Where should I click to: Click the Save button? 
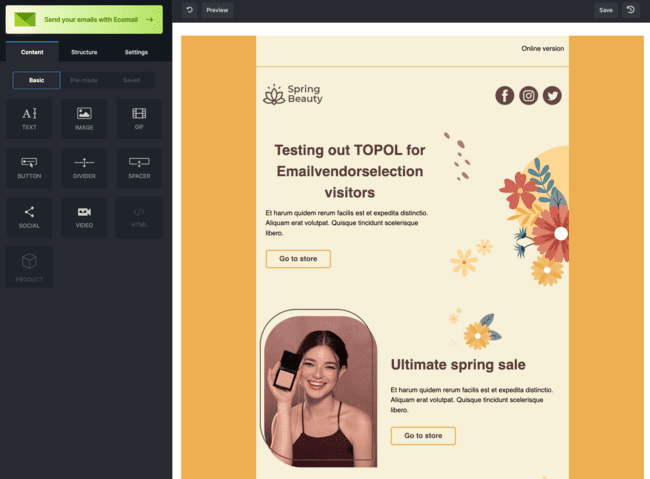(x=606, y=10)
